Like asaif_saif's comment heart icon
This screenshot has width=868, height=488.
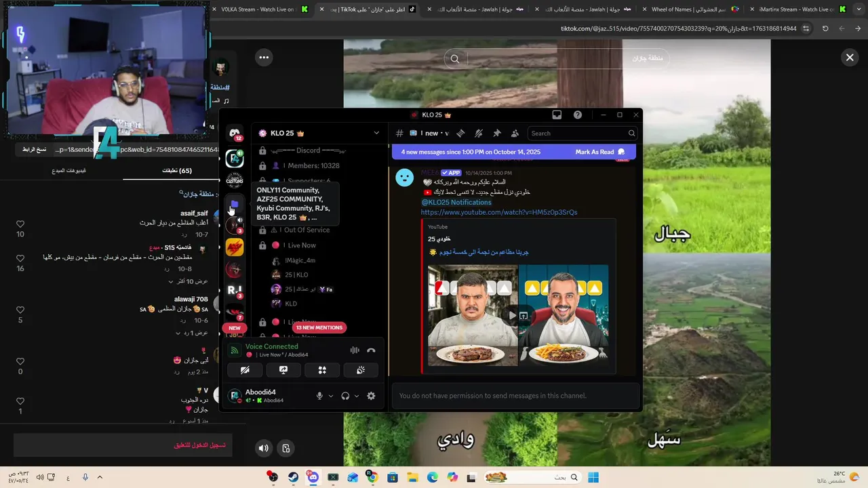point(20,224)
